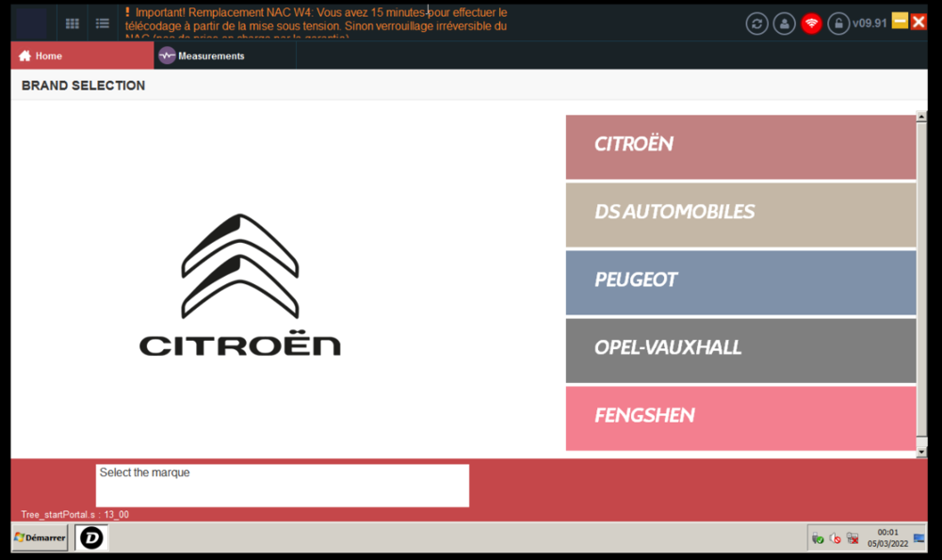Click the USB status icon in the system tray
The image size is (942, 560).
click(818, 537)
